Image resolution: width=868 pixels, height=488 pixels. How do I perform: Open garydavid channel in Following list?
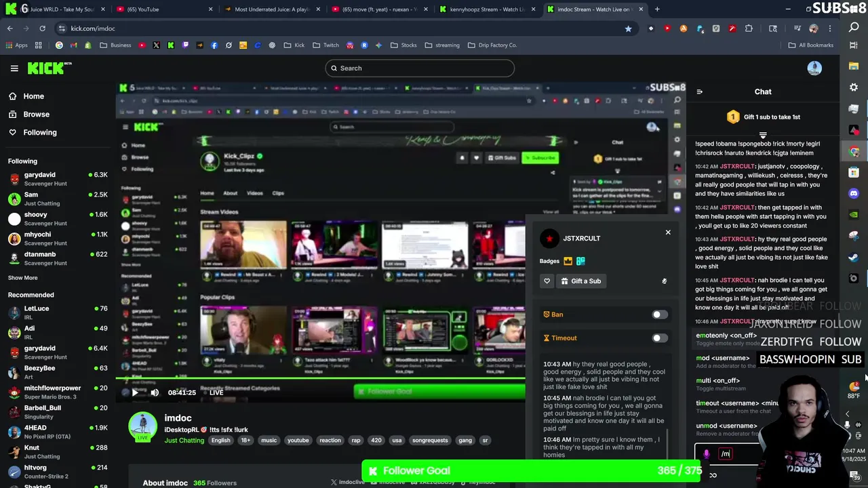click(x=58, y=179)
